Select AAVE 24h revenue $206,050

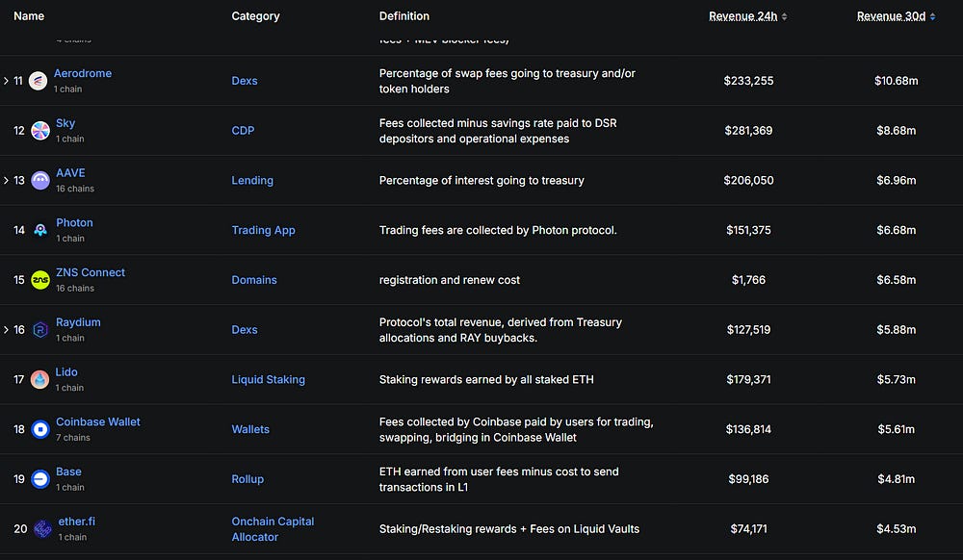(x=748, y=180)
